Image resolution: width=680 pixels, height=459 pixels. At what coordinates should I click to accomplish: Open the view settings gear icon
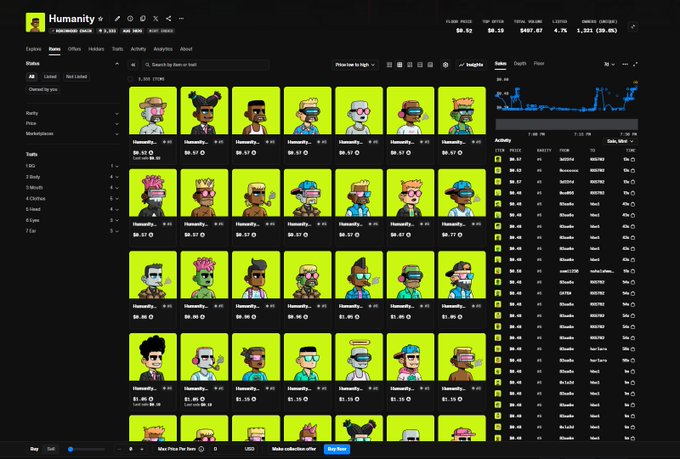(x=445, y=65)
